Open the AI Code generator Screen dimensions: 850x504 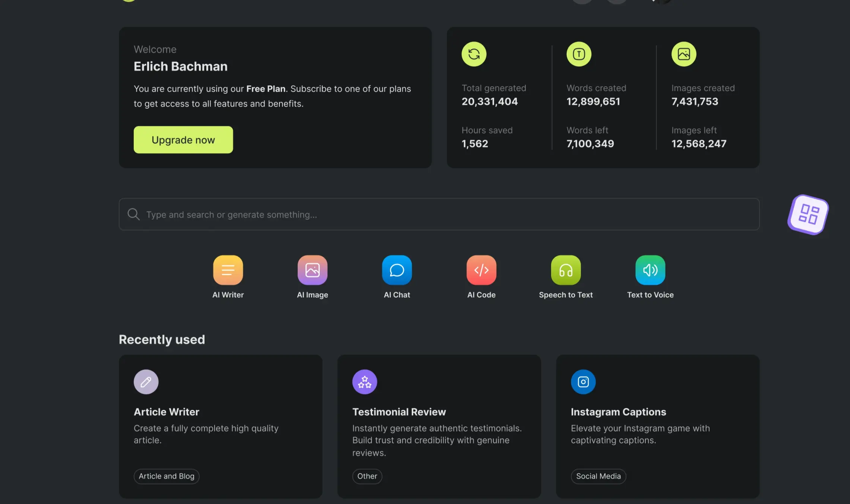point(481,270)
